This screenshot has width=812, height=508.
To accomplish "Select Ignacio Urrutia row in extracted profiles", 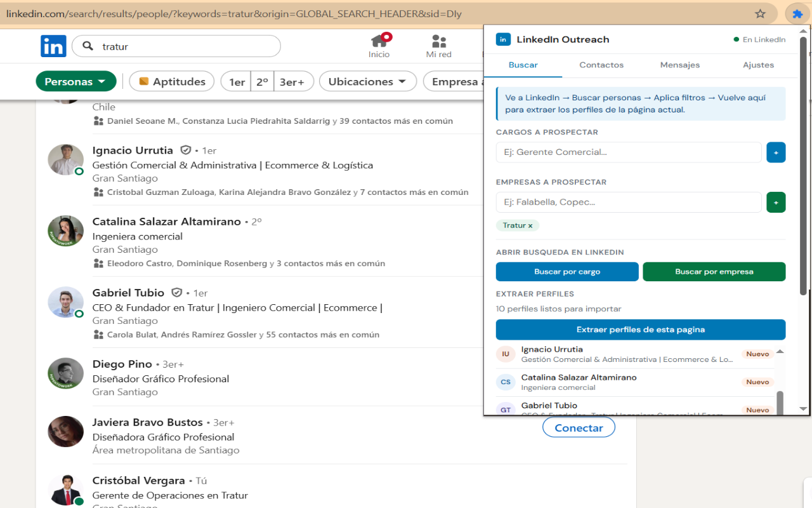I will click(635, 354).
